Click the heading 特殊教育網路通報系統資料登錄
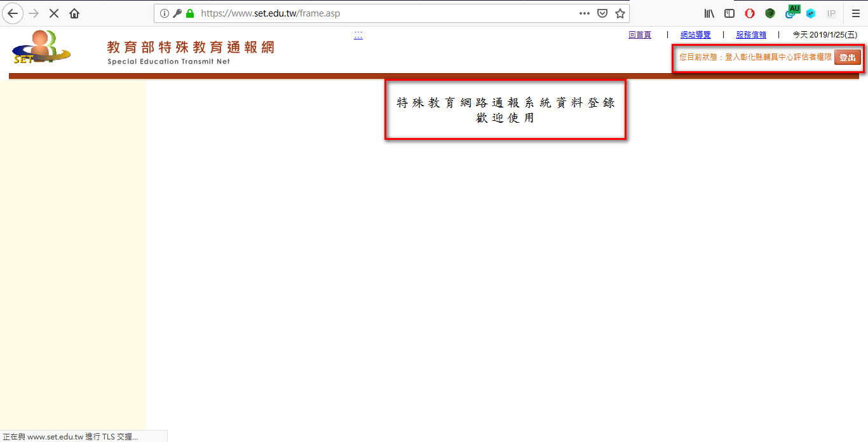868x442 pixels. [506, 103]
